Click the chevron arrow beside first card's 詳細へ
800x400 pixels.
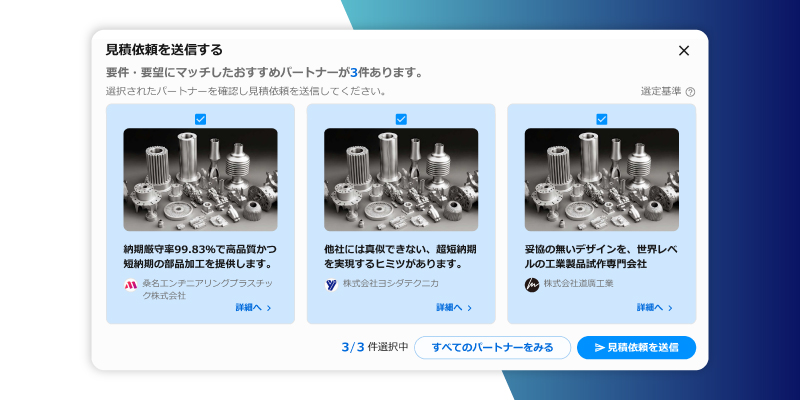click(269, 308)
